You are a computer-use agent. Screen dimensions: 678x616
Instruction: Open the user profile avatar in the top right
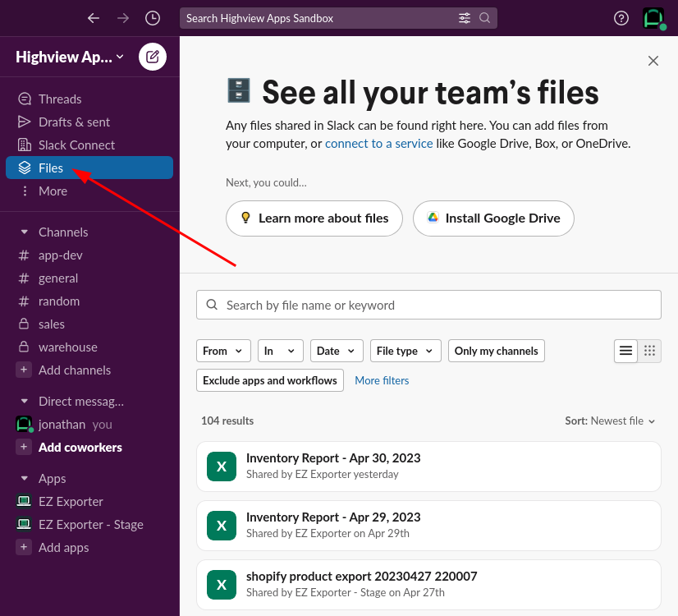point(653,18)
